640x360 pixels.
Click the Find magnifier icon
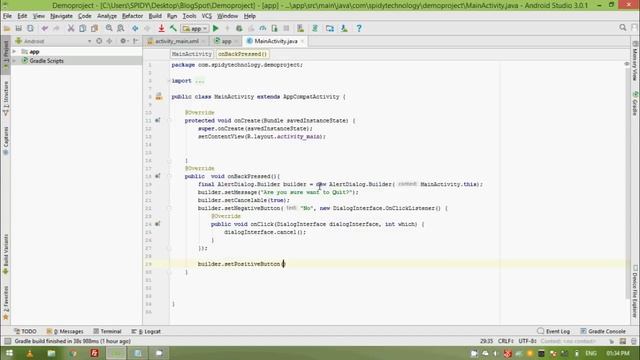tap(109, 28)
